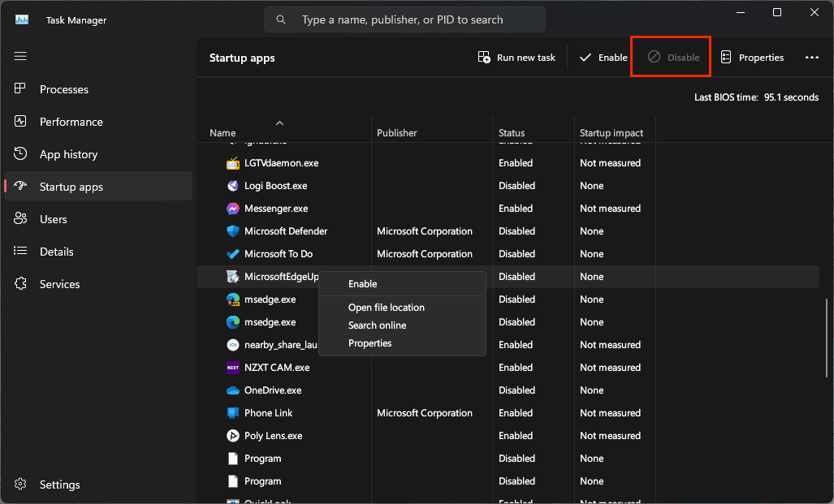The width and height of the screenshot is (834, 504).
Task: Open the Processes page
Action: tap(98, 89)
